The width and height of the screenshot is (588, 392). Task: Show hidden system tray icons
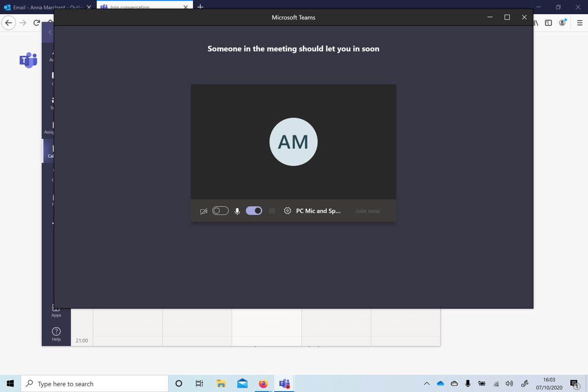[x=426, y=384]
